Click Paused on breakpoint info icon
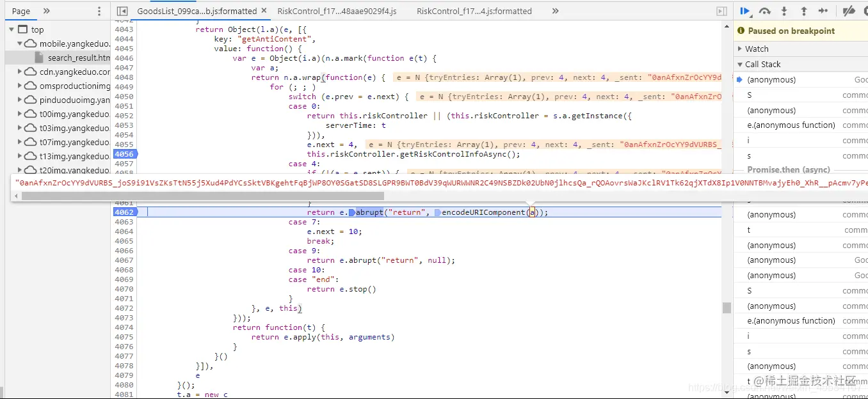The height and width of the screenshot is (399, 868). click(741, 31)
